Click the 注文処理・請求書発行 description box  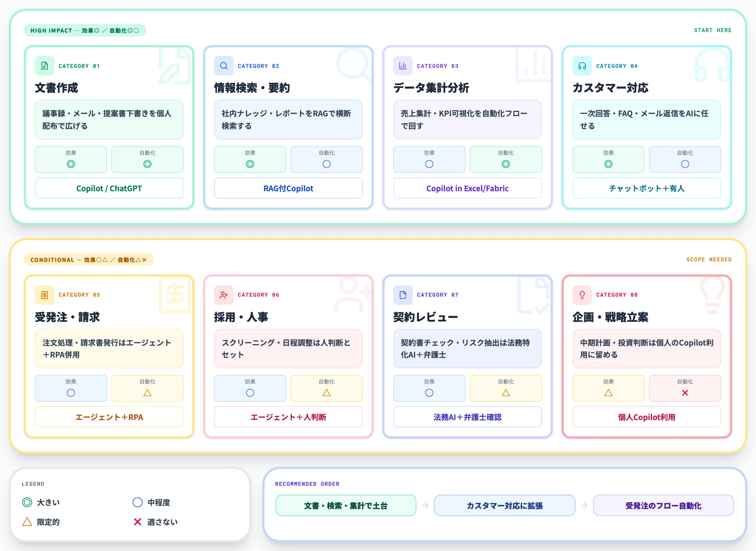[109, 349]
